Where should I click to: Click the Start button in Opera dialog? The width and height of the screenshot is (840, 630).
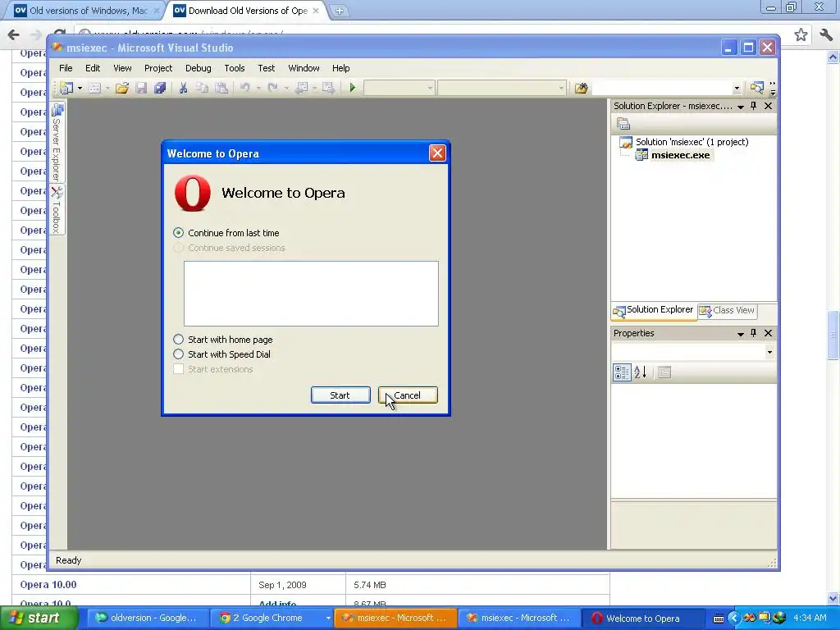click(x=340, y=395)
